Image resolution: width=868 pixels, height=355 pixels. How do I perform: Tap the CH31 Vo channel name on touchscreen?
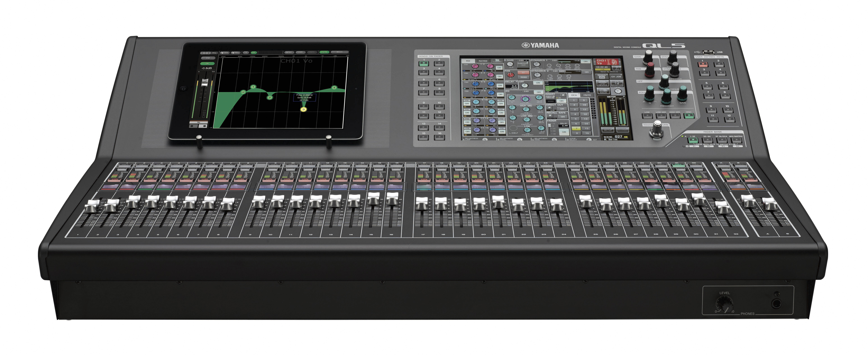coord(607,62)
